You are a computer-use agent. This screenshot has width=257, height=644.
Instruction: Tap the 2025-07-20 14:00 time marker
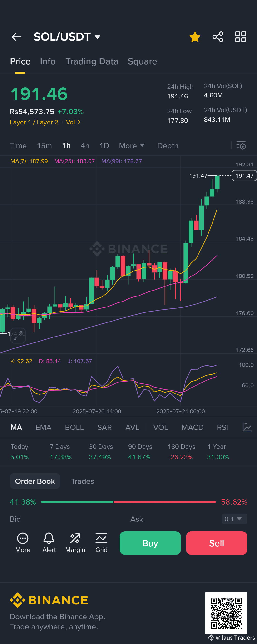coord(97,411)
